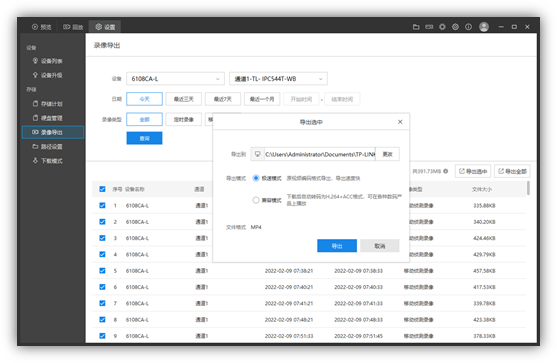Select the 全部 recording type filter
The width and height of the screenshot is (557, 363).
[x=144, y=119]
